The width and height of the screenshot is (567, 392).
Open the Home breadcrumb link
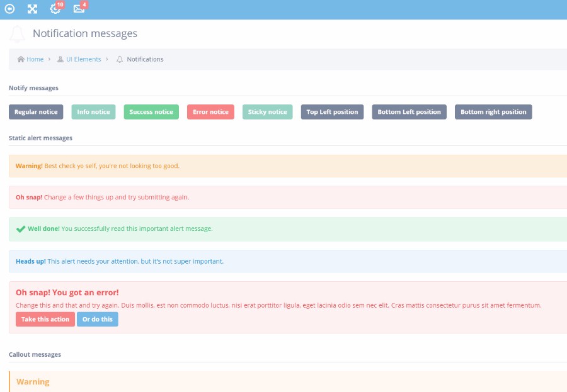[x=35, y=59]
